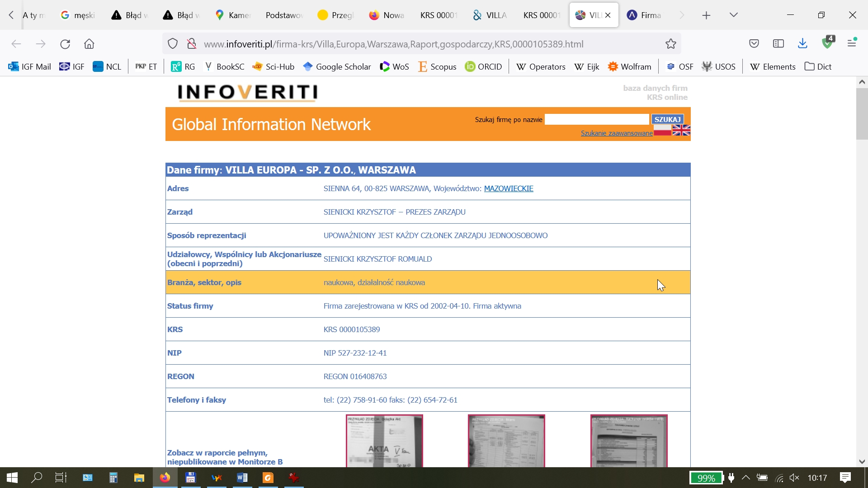Open the ORCID bookmark
The width and height of the screenshot is (868, 488).
[483, 67]
